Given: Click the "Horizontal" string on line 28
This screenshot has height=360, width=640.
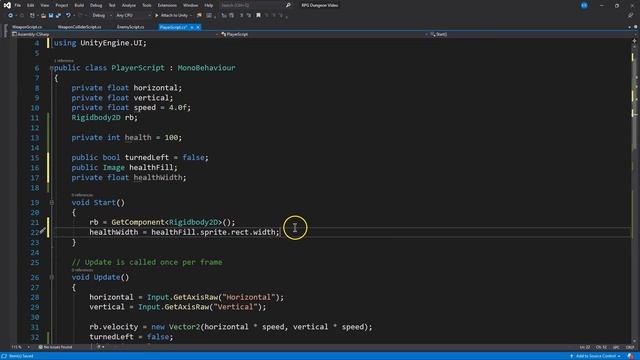Looking at the screenshot, I should (x=249, y=297).
